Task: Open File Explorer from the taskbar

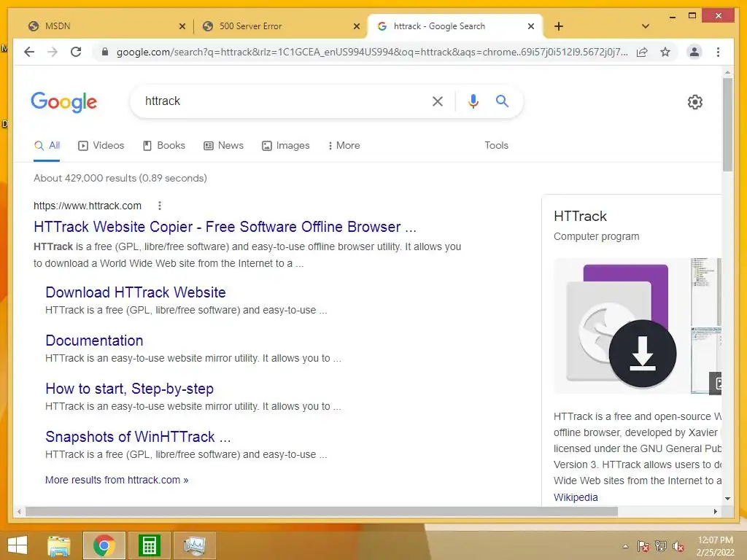Action: pos(59,545)
